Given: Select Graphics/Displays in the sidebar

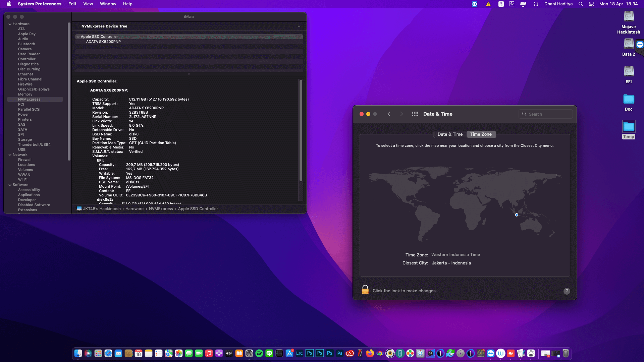Looking at the screenshot, I should point(34,89).
